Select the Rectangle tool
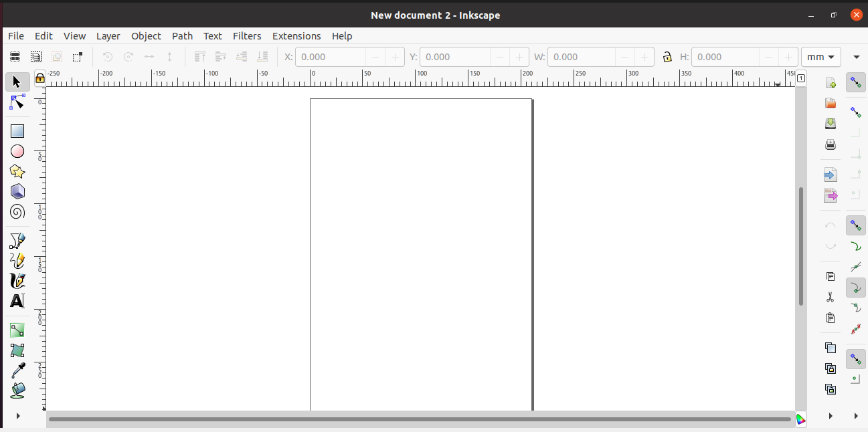 click(17, 130)
